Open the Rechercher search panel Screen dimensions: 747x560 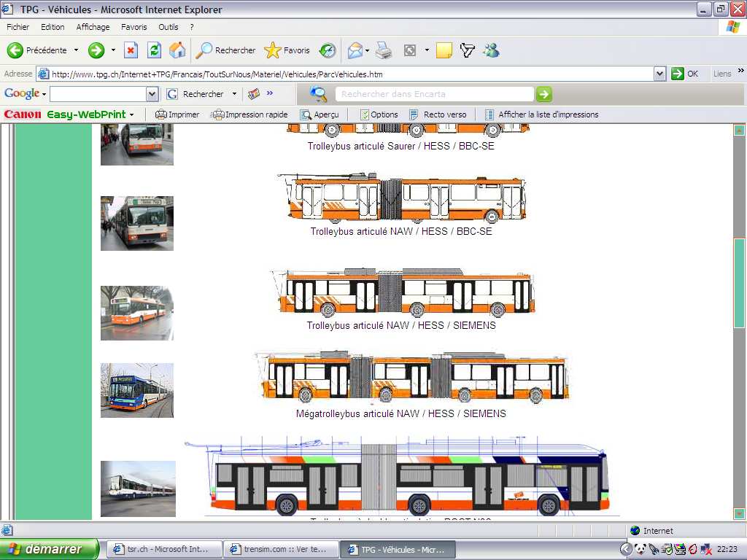(x=225, y=50)
